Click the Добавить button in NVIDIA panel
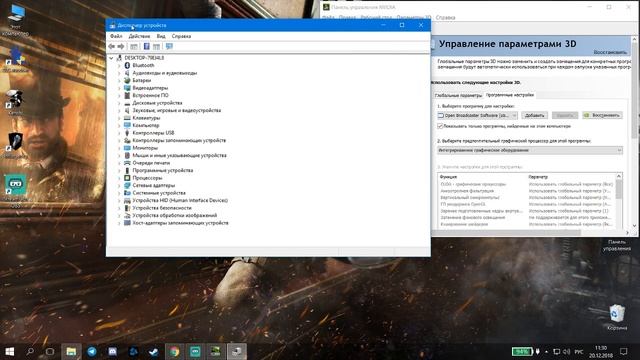The width and height of the screenshot is (640, 360). (535, 116)
